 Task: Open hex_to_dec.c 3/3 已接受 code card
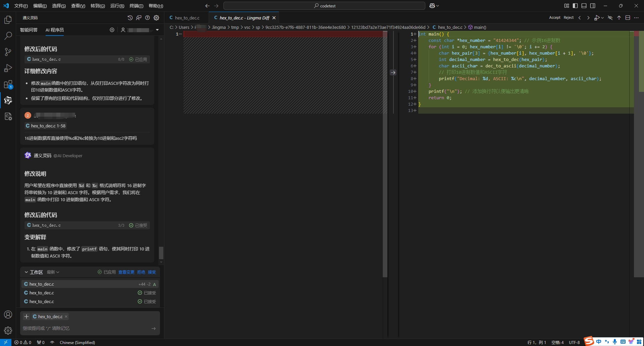pyautogui.click(x=87, y=225)
